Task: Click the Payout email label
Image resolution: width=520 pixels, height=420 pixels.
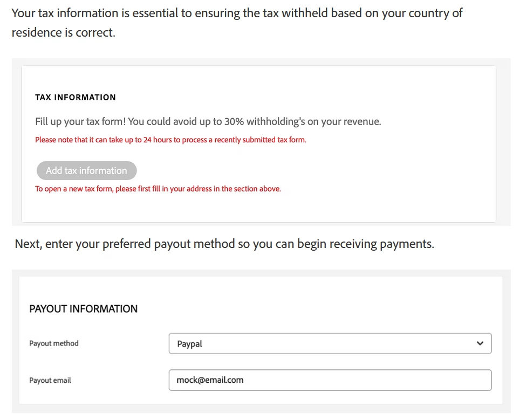Action: pyautogui.click(x=50, y=380)
